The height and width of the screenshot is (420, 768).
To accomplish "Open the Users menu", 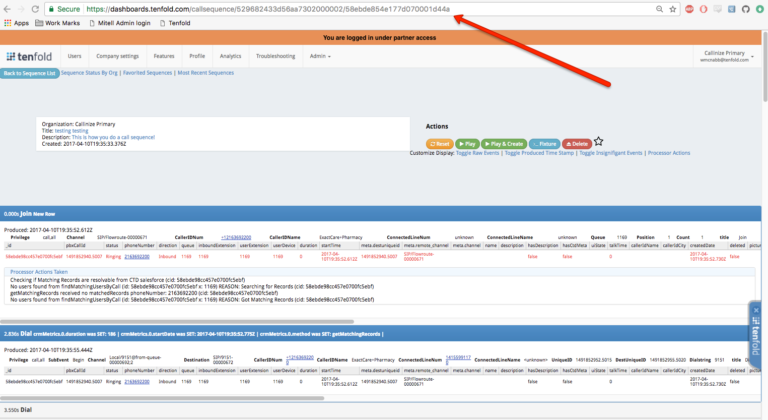I will click(74, 56).
